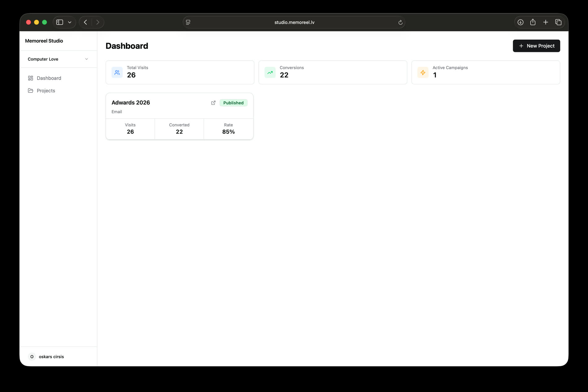The image size is (588, 392).
Task: Click the Dashboard page heading
Action: [x=127, y=46]
